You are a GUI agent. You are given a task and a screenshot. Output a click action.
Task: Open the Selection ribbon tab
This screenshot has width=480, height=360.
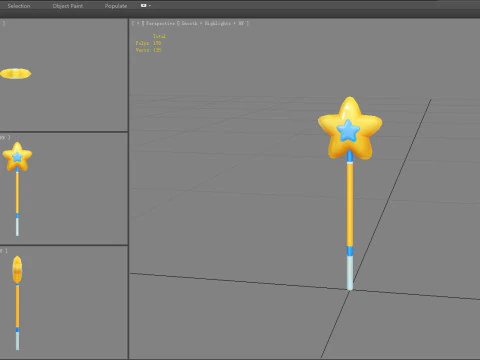(19, 6)
